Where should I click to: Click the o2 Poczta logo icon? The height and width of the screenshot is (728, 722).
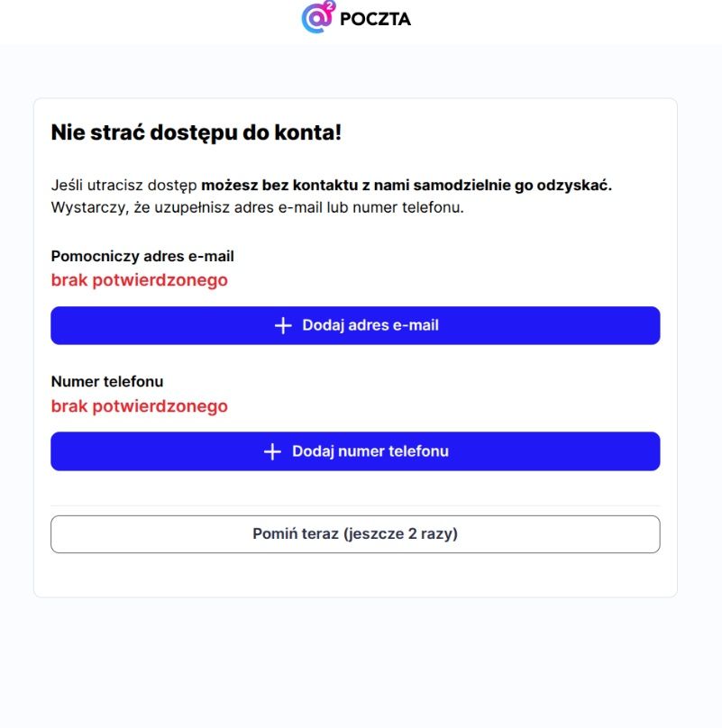pos(319,17)
